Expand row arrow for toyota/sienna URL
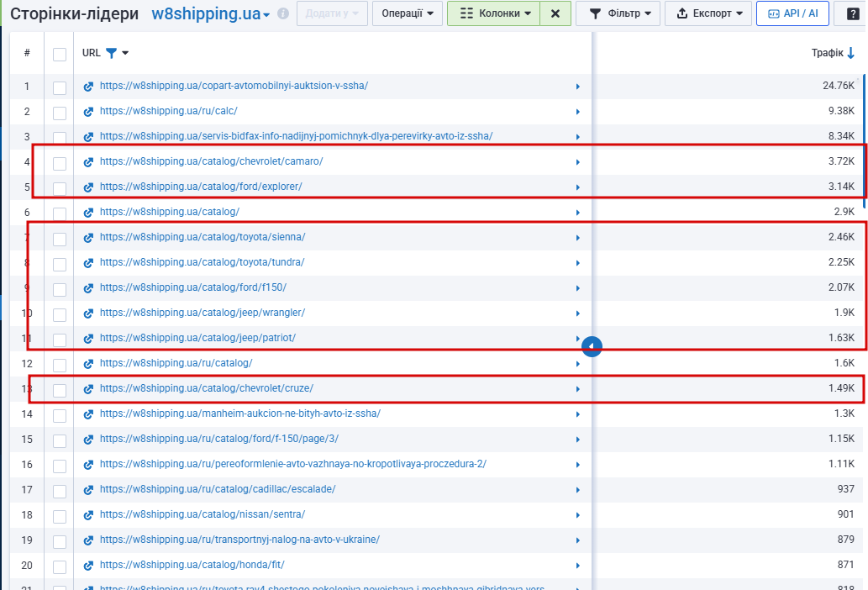This screenshot has height=590, width=868. pos(578,238)
